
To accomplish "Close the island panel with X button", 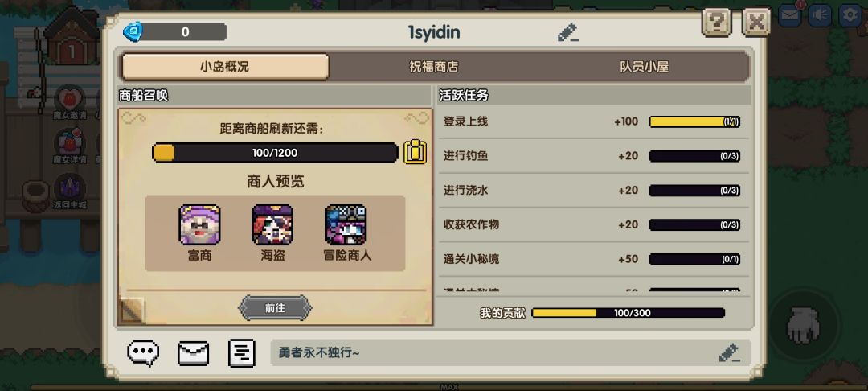I will click(756, 23).
